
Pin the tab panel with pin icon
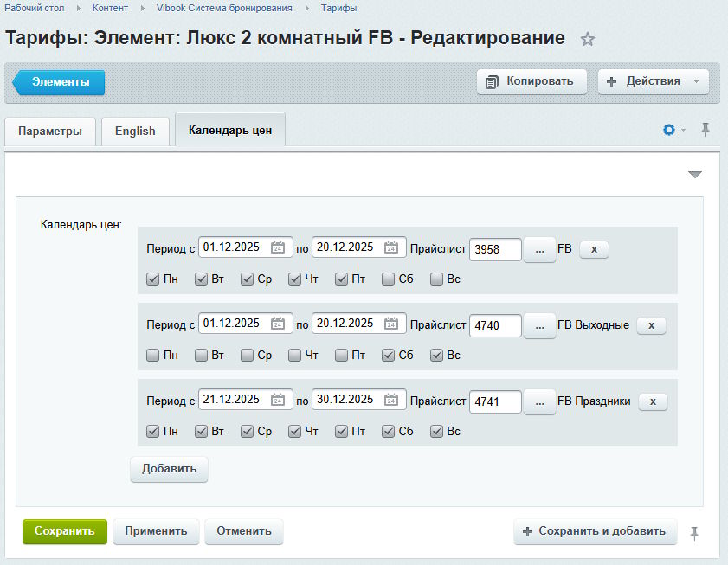click(705, 130)
